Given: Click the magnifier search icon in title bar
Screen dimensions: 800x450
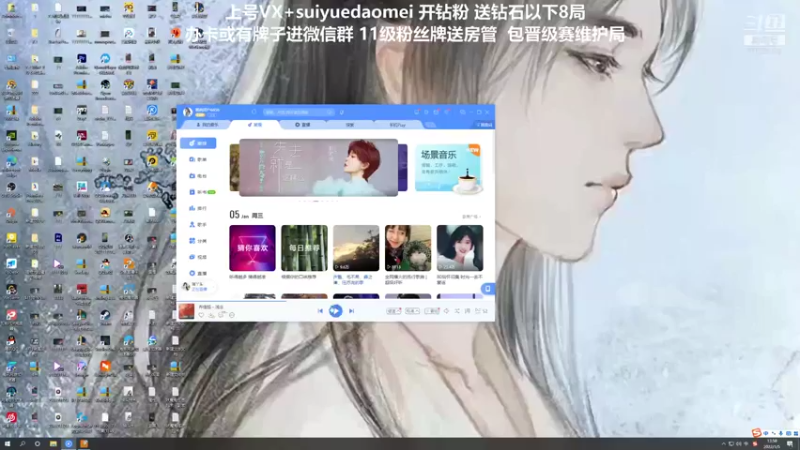Looking at the screenshot, I should [330, 112].
